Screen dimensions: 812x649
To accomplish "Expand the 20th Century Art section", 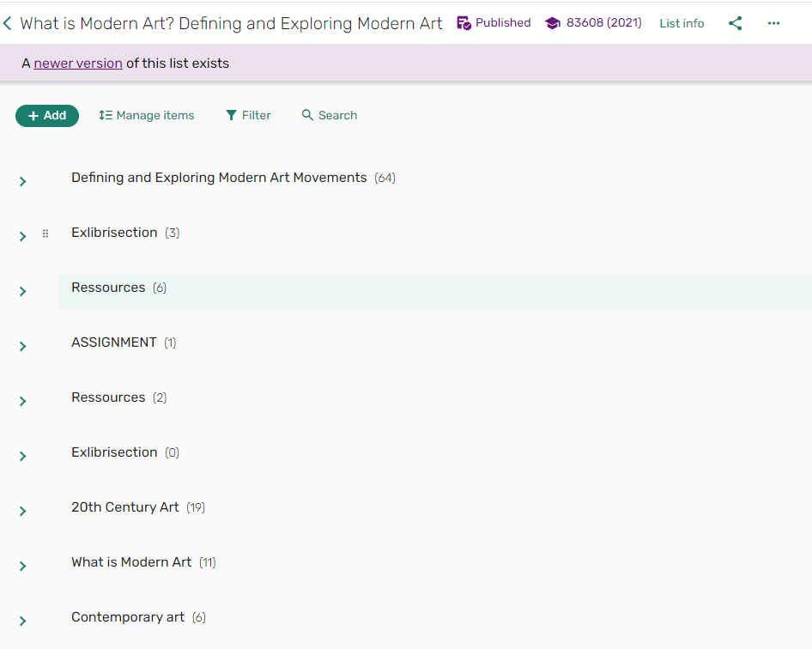I will tap(23, 511).
